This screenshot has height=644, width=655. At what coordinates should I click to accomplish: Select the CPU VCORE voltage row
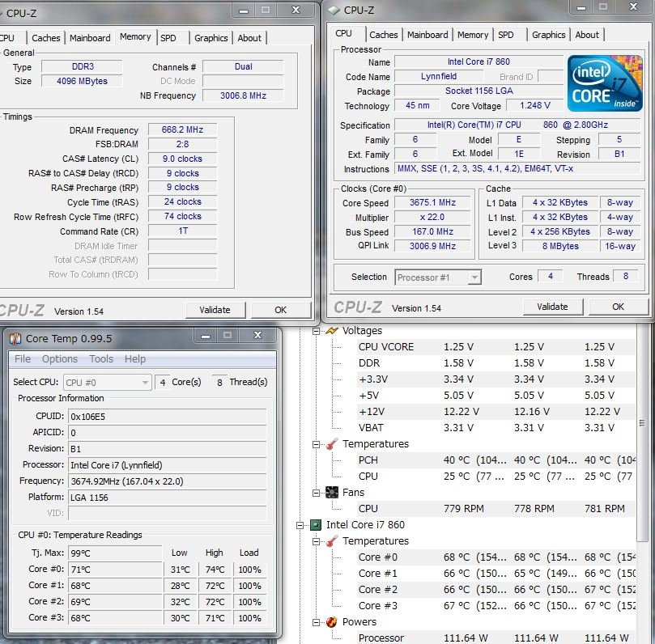[496, 347]
